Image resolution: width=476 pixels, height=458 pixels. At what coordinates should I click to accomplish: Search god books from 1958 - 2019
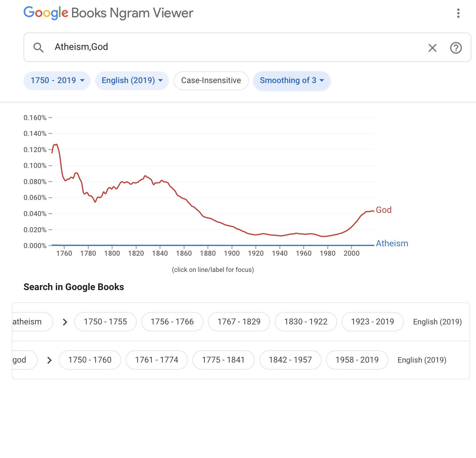(x=357, y=360)
